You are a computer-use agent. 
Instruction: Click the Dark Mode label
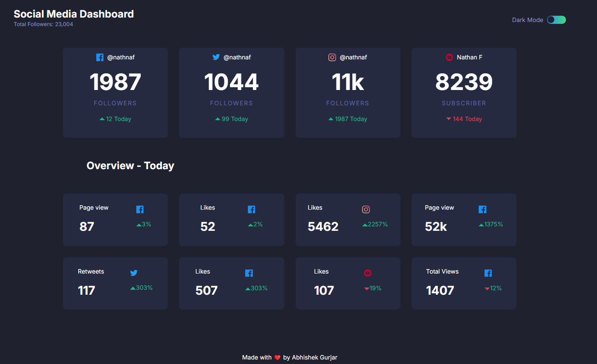tap(527, 20)
